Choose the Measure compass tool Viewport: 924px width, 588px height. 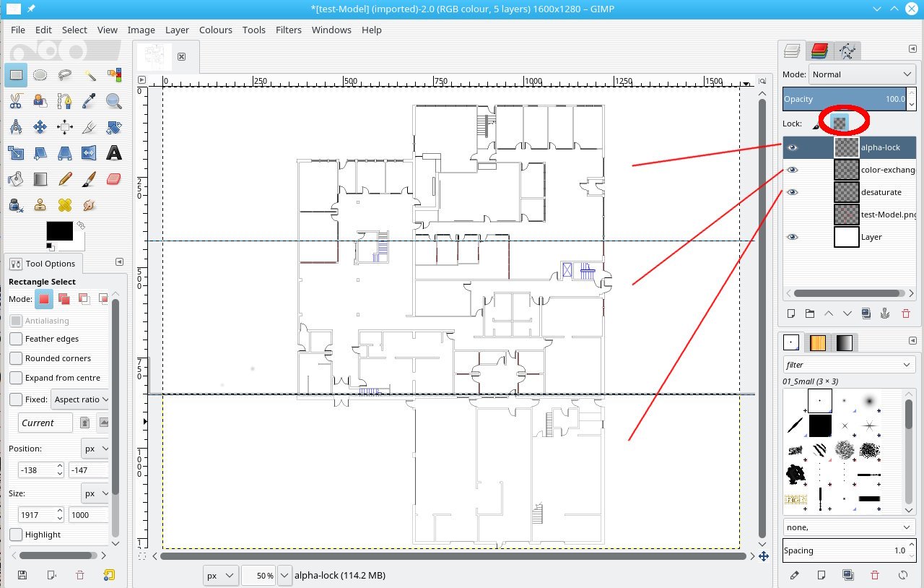[16, 127]
